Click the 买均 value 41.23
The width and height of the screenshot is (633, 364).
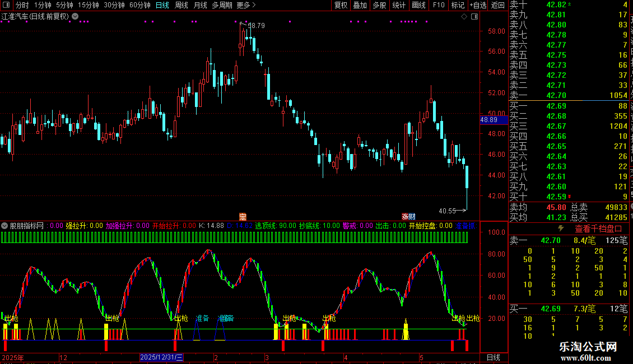(556, 217)
